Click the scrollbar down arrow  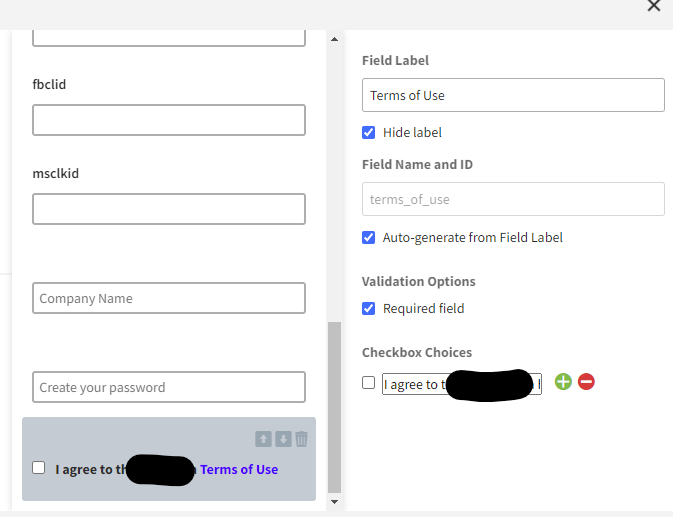334,502
